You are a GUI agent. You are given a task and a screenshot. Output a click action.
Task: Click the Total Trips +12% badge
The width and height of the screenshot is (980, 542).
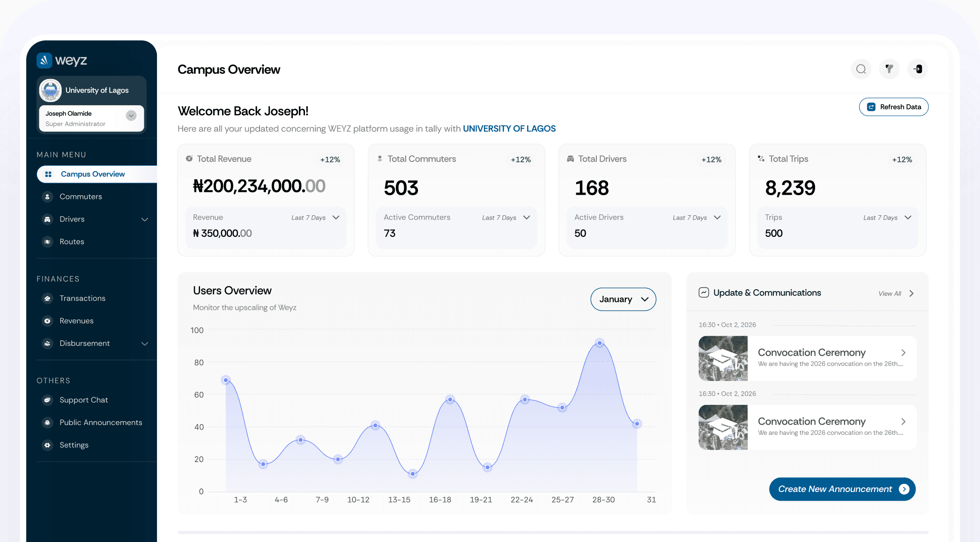click(x=902, y=160)
